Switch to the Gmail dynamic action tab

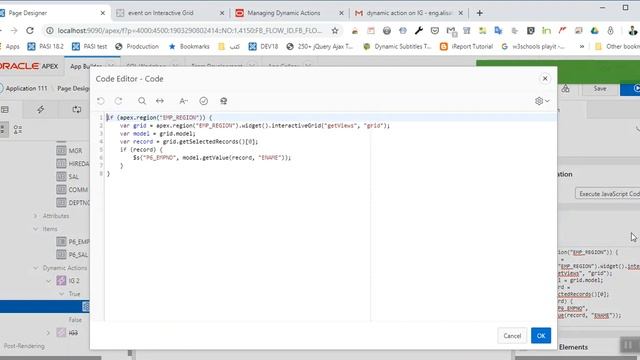tap(409, 13)
